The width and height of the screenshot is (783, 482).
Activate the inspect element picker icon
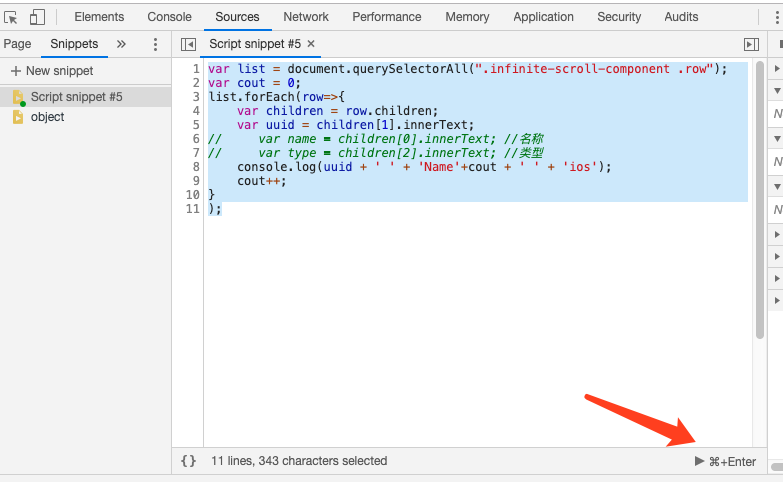[10, 17]
